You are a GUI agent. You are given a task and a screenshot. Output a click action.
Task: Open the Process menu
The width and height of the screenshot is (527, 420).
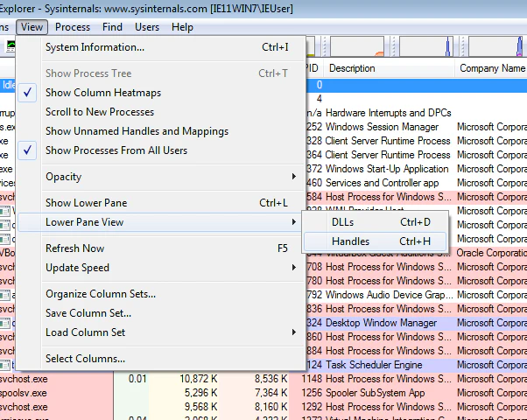(73, 27)
